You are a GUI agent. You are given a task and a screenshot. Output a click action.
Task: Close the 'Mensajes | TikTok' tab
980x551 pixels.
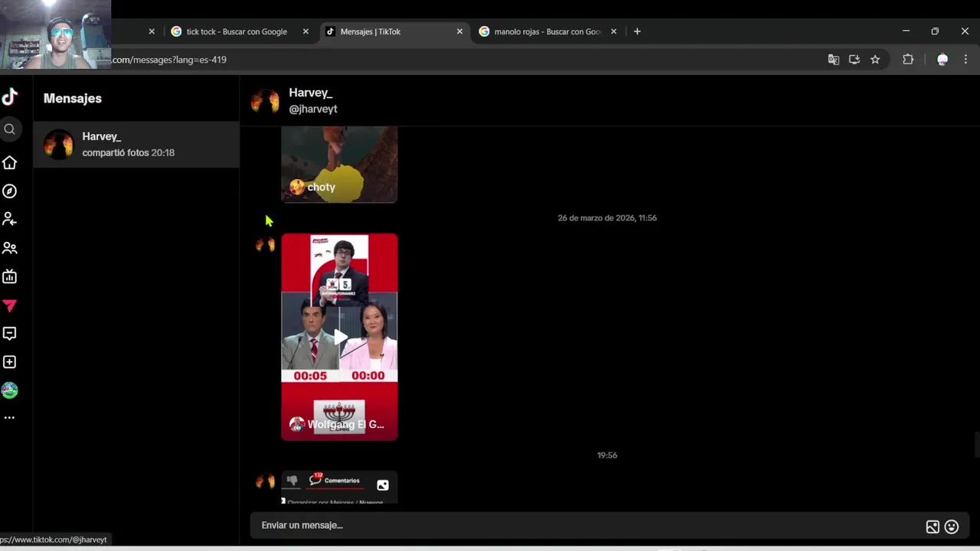click(x=459, y=31)
